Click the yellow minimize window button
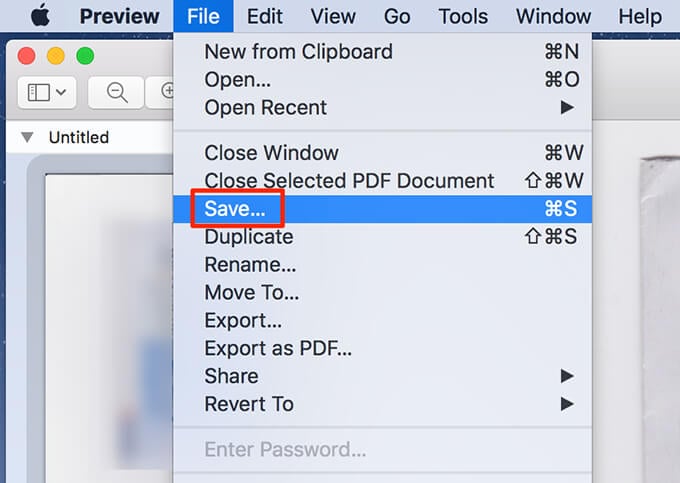Screen dimensions: 680x483 tap(56, 56)
